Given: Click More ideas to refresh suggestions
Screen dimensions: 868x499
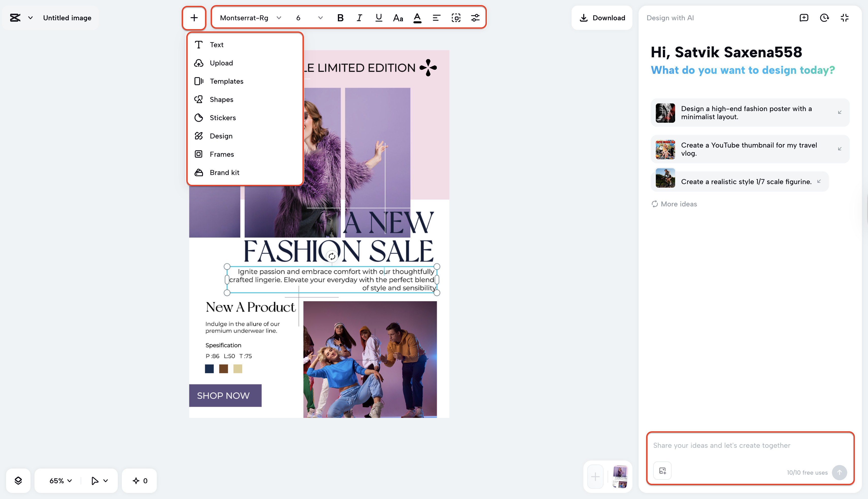Looking at the screenshot, I should pos(674,204).
